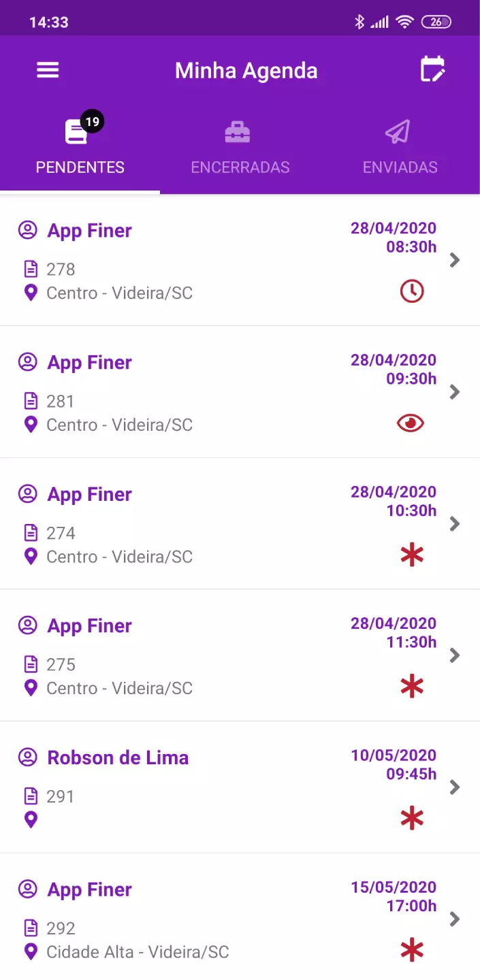
Task: Tap location pin for order 292
Action: [31, 951]
